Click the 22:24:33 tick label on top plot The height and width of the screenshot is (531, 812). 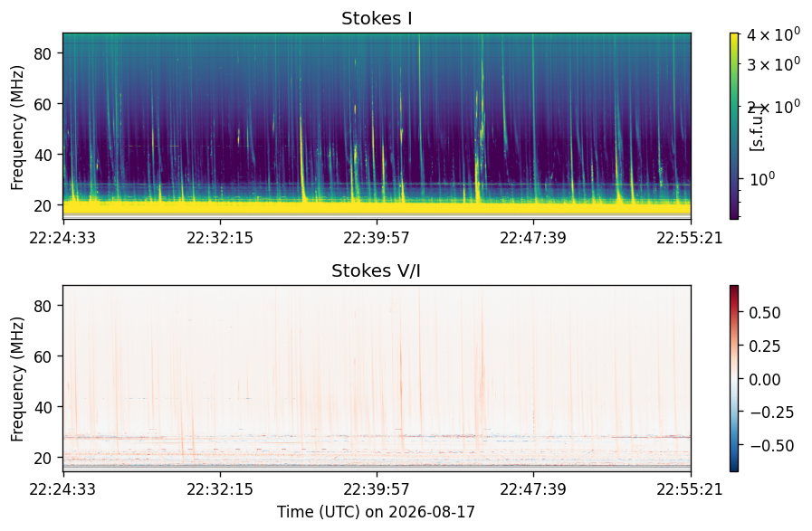pyautogui.click(x=62, y=238)
